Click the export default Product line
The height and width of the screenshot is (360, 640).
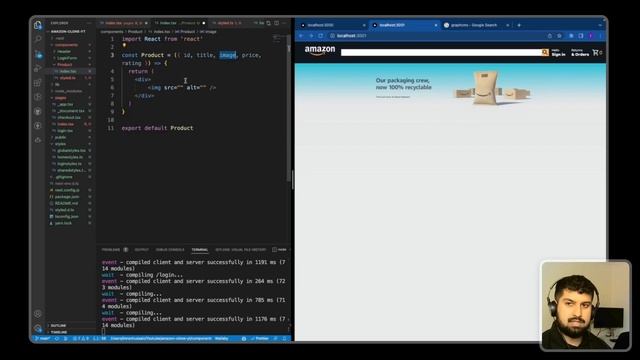coord(157,128)
